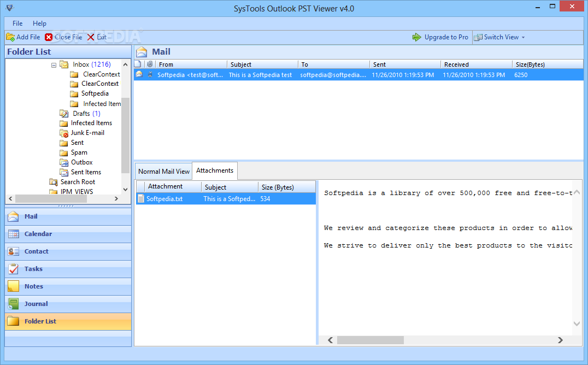Click the yellow Notes icon
Screen dimensions: 588x365
tap(13, 286)
